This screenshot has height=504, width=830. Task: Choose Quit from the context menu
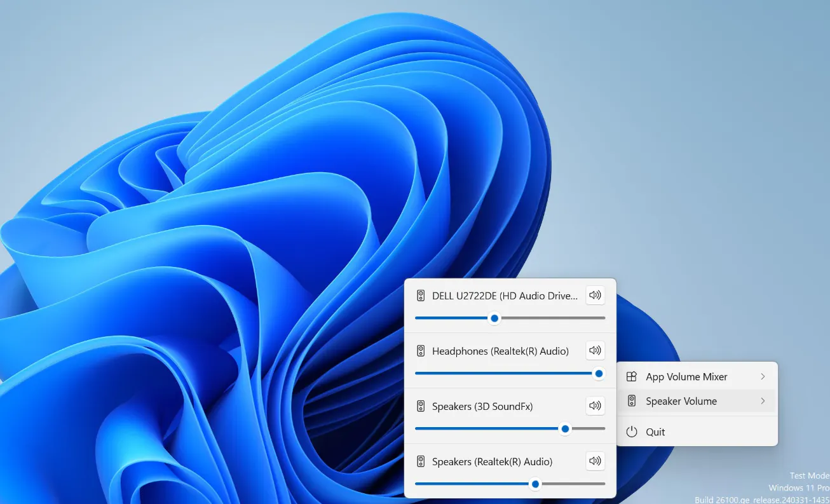(x=697, y=432)
